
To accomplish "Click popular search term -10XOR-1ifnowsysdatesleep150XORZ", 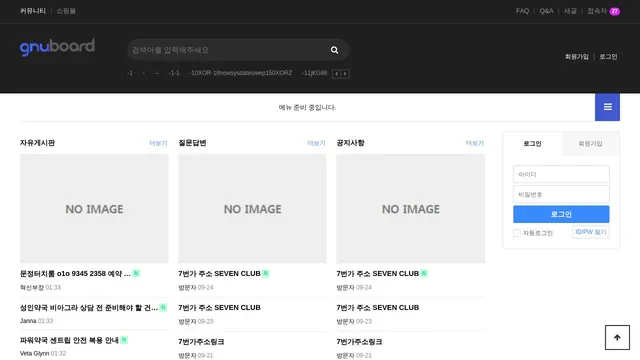I will (240, 73).
